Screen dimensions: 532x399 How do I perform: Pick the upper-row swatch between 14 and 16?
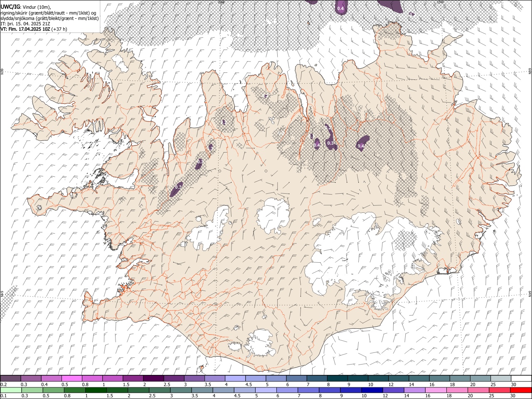pos(419,378)
